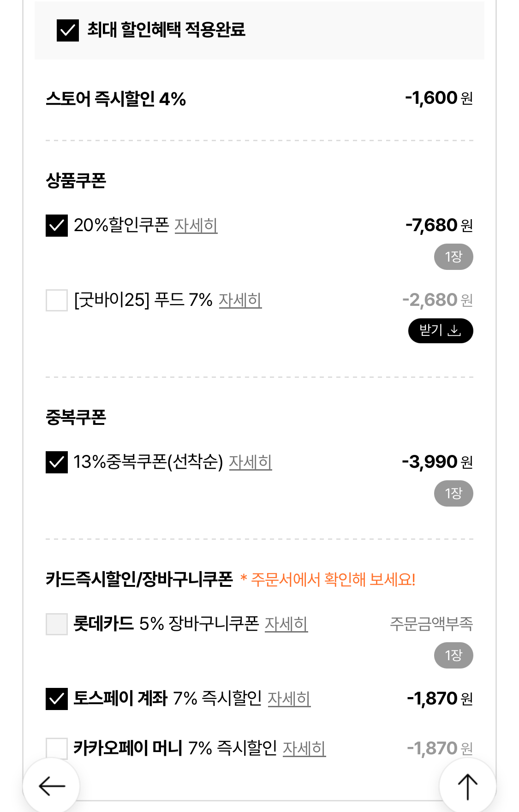Uncheck 토스페이 계좌 7% 즉시할인
The height and width of the screenshot is (812, 519).
point(57,699)
